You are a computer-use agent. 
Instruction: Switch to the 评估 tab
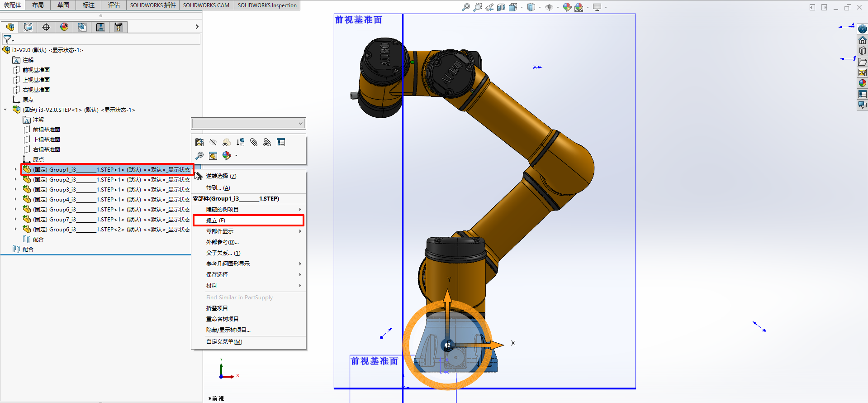[114, 5]
